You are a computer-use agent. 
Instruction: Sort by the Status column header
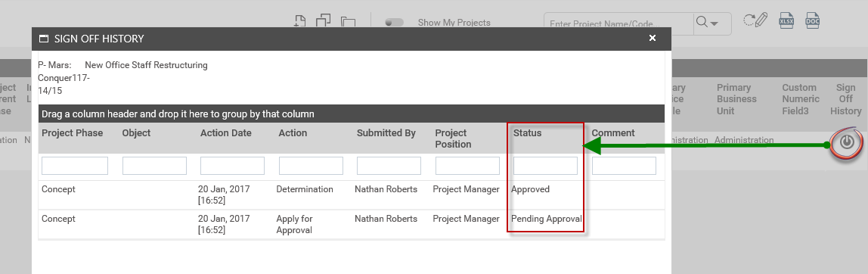pos(527,133)
